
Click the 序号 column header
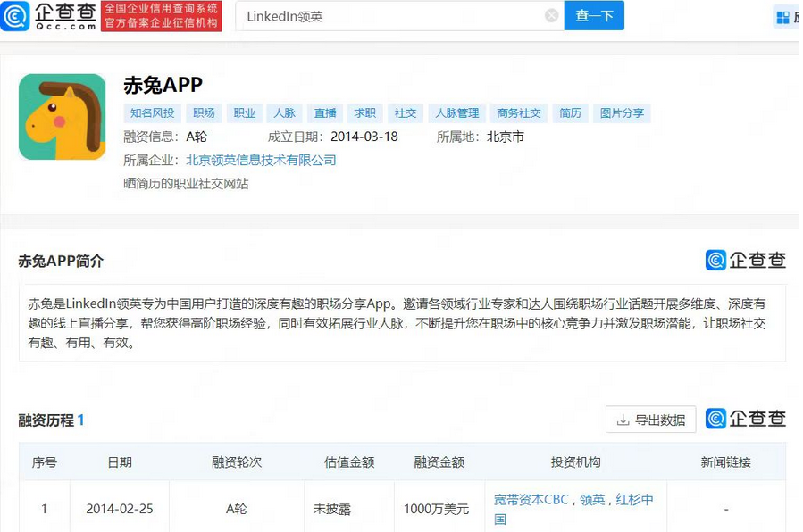pos(45,462)
